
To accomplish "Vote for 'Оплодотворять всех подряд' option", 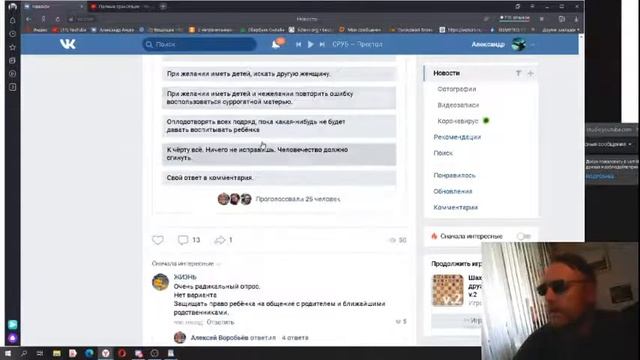I will [279, 126].
